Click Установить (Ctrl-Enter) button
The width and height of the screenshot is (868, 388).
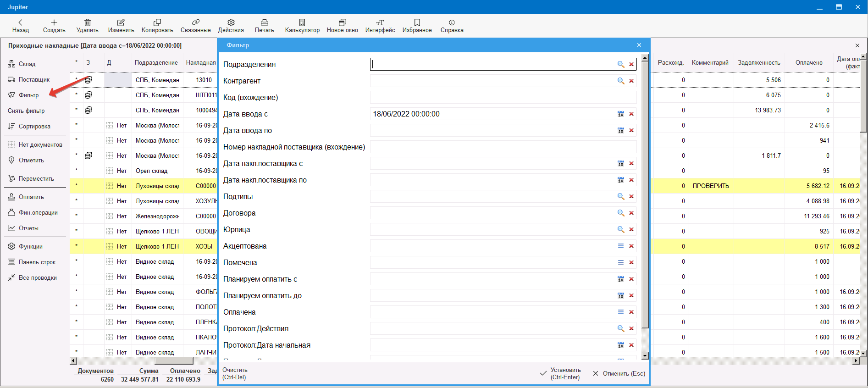click(x=560, y=373)
